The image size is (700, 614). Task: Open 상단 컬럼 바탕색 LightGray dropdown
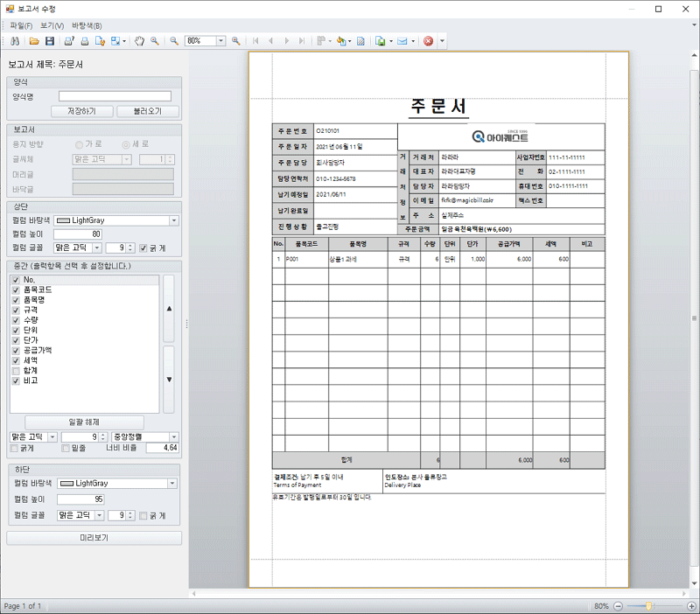pos(173,221)
